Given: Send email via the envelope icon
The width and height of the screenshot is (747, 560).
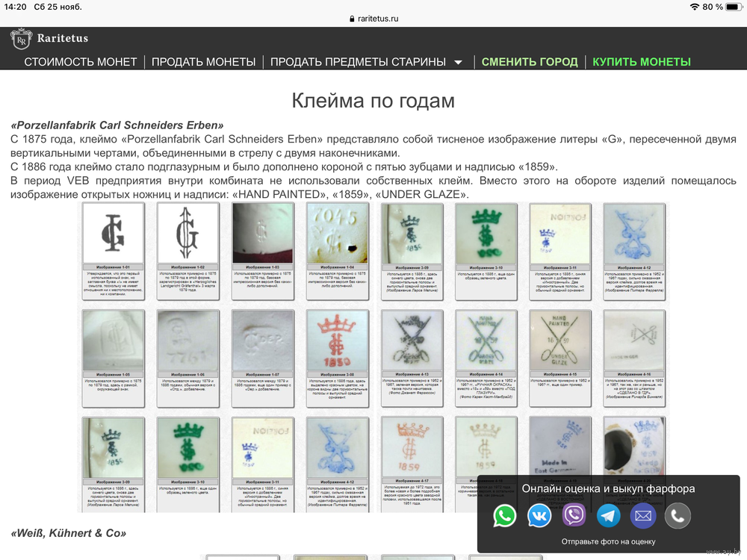Looking at the screenshot, I should [x=643, y=516].
